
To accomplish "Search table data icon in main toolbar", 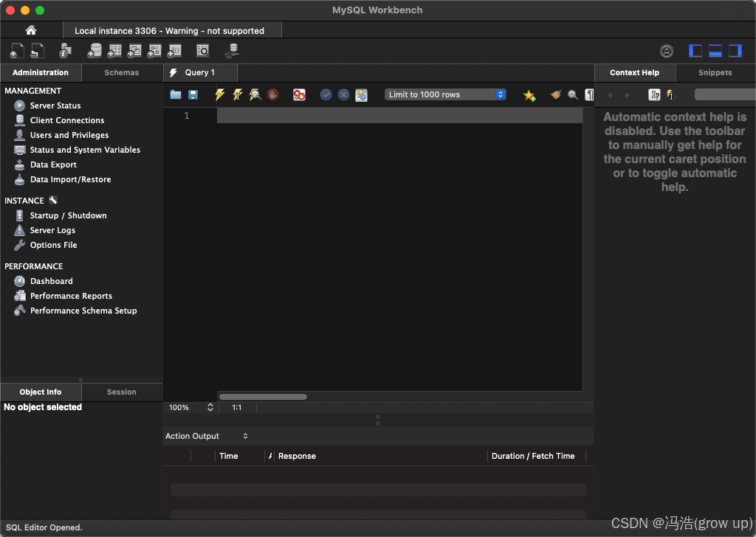I will point(203,51).
